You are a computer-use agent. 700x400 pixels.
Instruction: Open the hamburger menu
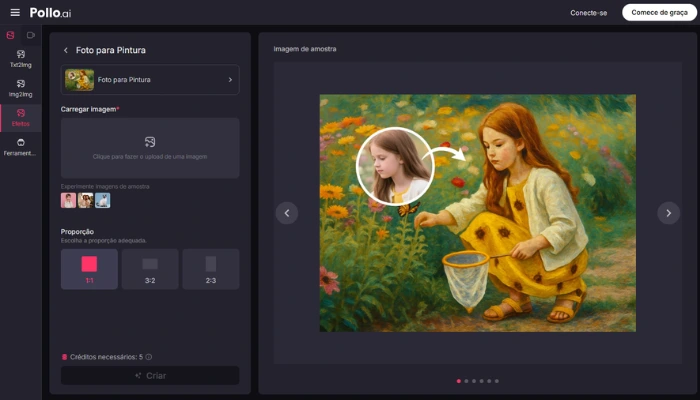coord(15,12)
